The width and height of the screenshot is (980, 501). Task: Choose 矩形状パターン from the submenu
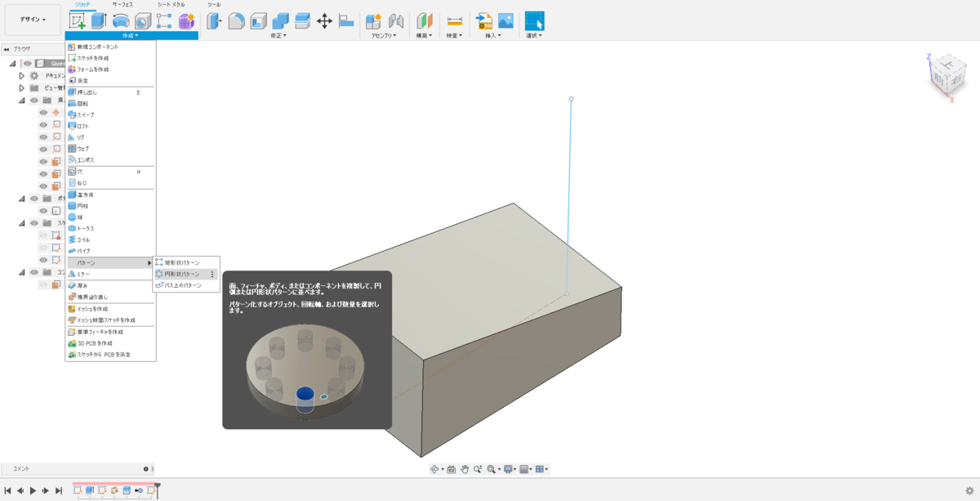[x=185, y=262]
